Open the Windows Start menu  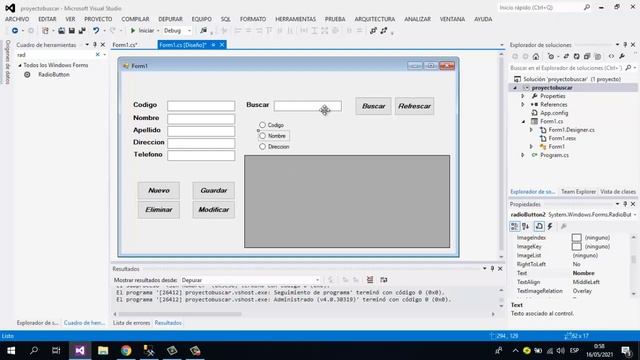click(x=11, y=351)
